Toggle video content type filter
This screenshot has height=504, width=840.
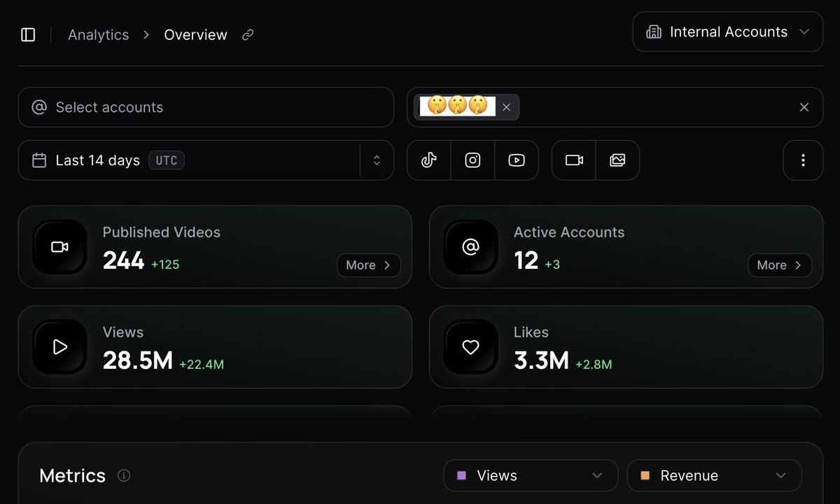tap(574, 160)
